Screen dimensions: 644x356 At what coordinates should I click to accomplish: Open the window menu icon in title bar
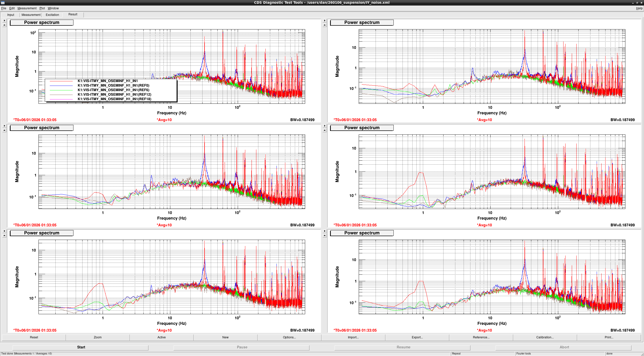[3, 3]
